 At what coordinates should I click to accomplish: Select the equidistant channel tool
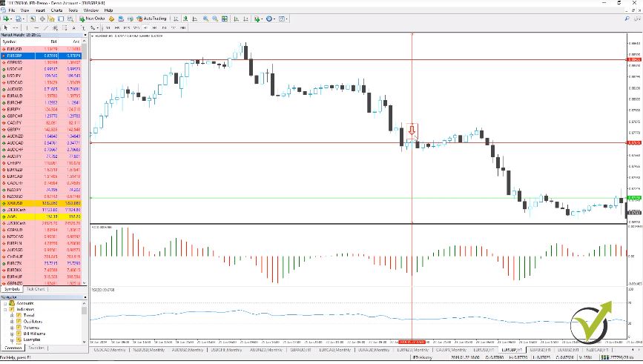pos(55,28)
